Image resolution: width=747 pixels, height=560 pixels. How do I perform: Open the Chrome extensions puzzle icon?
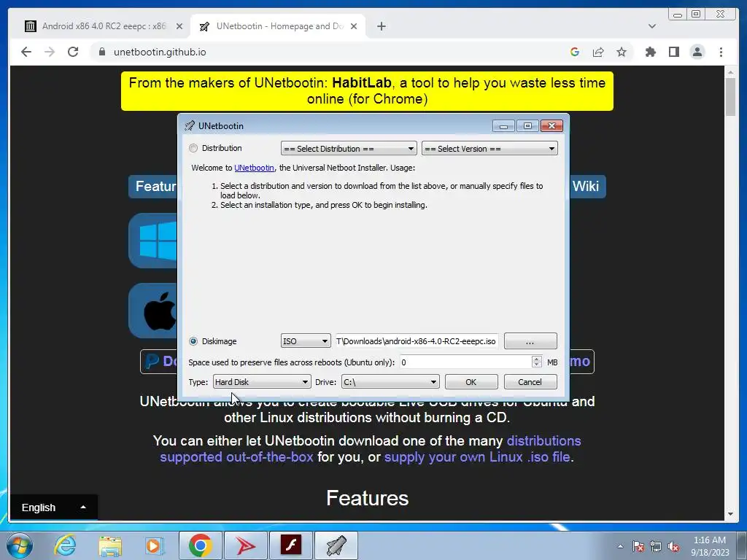(650, 52)
